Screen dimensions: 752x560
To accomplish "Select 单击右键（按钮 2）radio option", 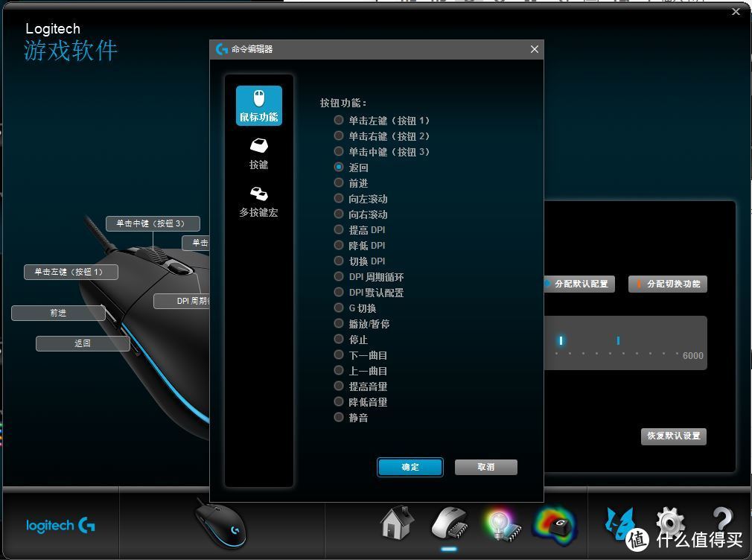I will tap(339, 136).
